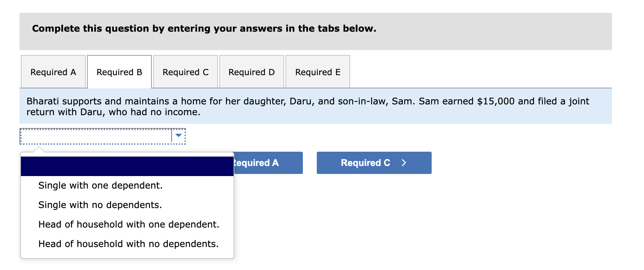
Task: Pick "Head of household with one dependent."
Action: [129, 224]
